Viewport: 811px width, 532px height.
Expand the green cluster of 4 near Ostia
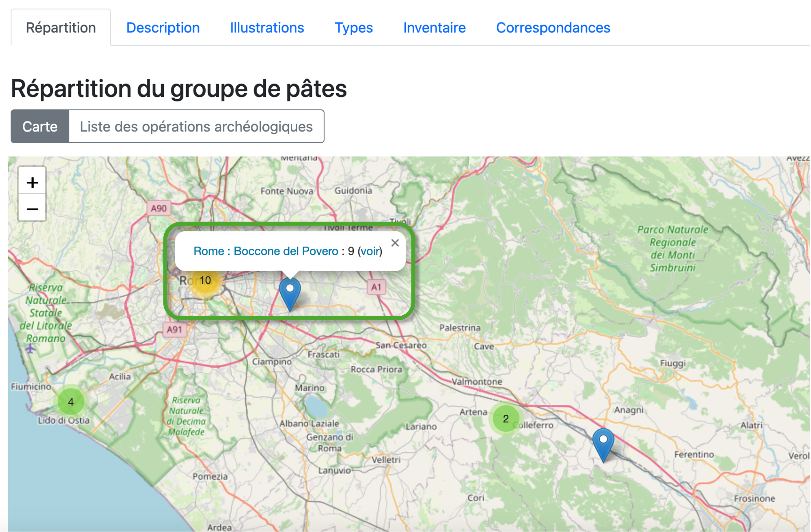71,402
